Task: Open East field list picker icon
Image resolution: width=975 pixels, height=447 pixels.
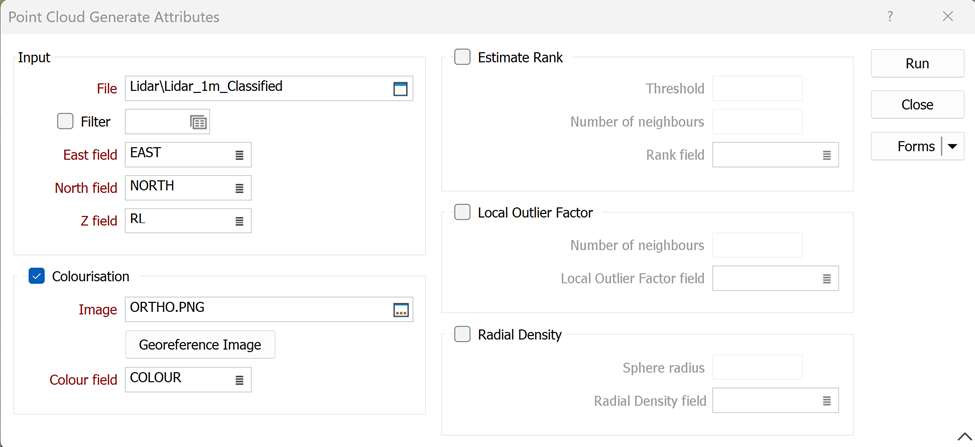Action: 239,155
